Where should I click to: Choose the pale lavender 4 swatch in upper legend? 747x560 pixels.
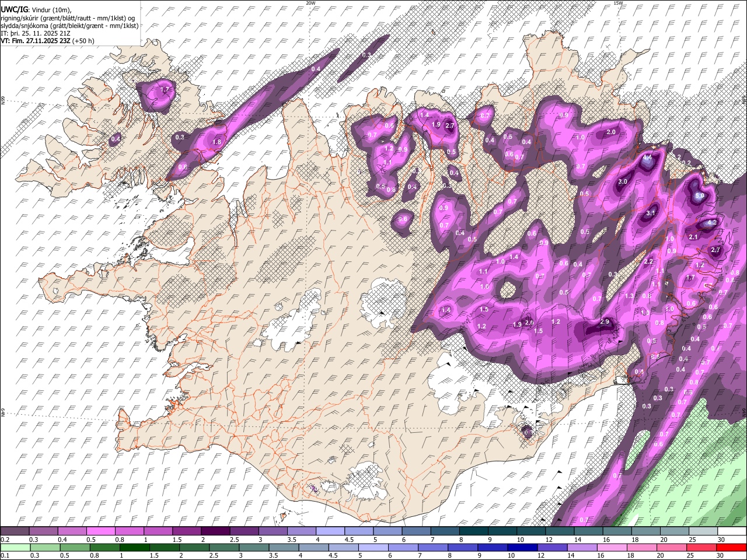(330, 531)
